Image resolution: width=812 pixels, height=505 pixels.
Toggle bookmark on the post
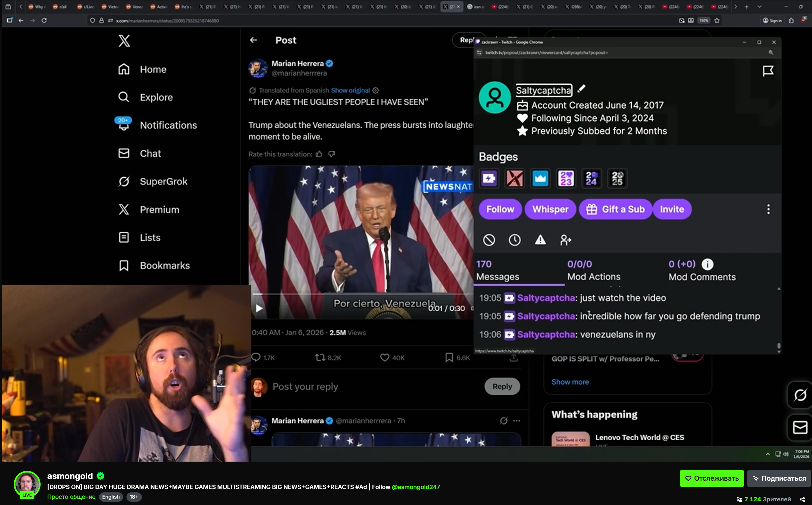point(449,357)
